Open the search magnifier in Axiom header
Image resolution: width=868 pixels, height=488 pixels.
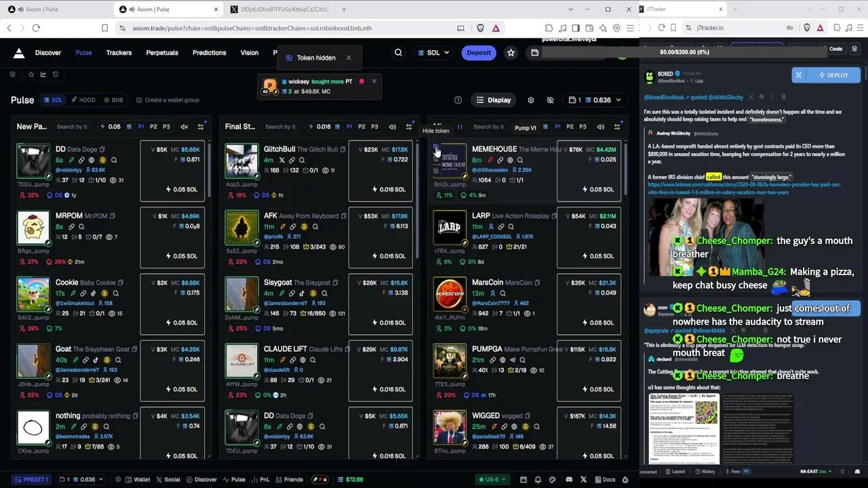[399, 53]
